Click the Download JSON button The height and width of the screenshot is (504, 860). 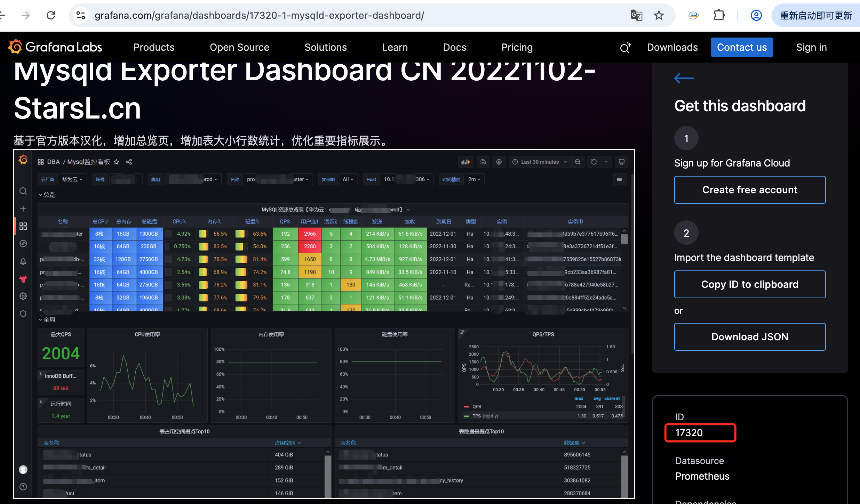point(750,337)
